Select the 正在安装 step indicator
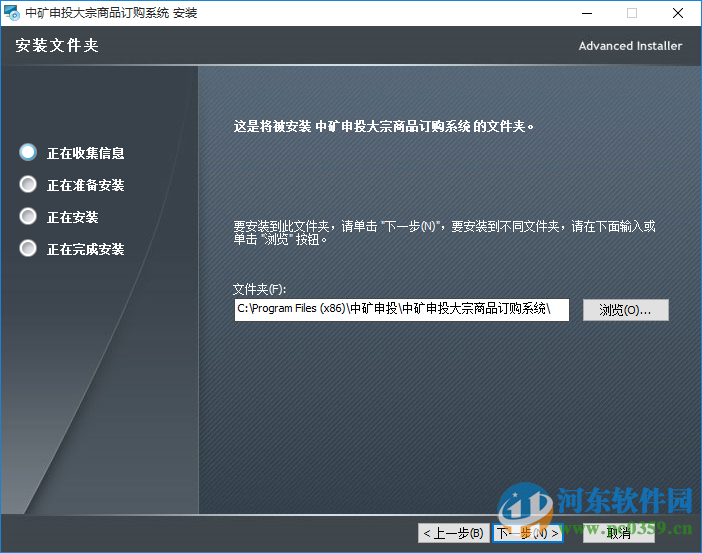Image resolution: width=702 pixels, height=553 pixels. point(28,216)
